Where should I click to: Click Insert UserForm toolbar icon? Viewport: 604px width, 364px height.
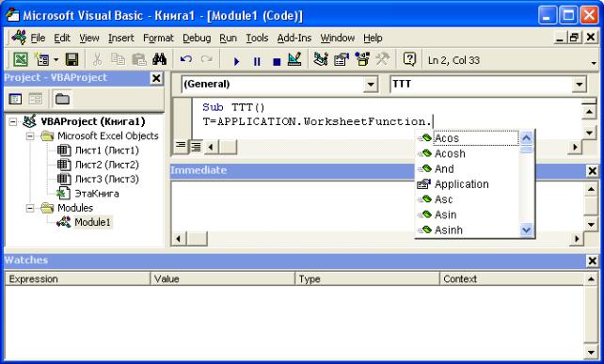coord(41,59)
